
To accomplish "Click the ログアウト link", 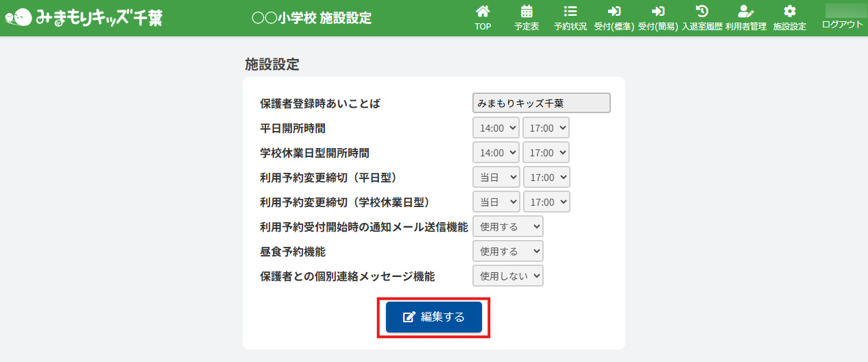I will point(842,25).
